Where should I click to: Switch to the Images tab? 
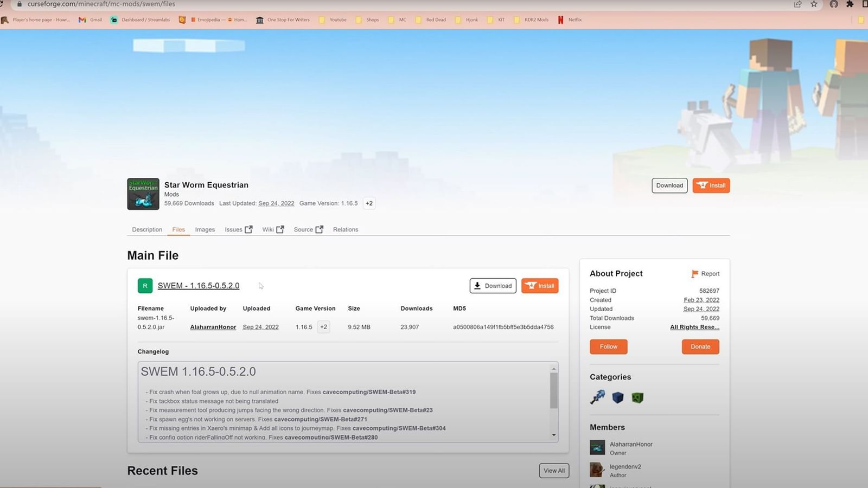205,229
